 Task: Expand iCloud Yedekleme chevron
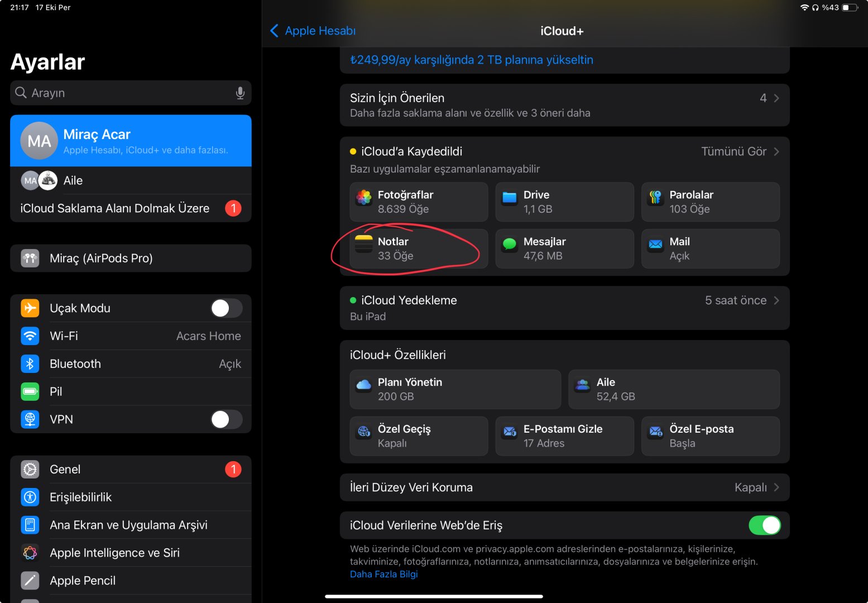point(776,300)
